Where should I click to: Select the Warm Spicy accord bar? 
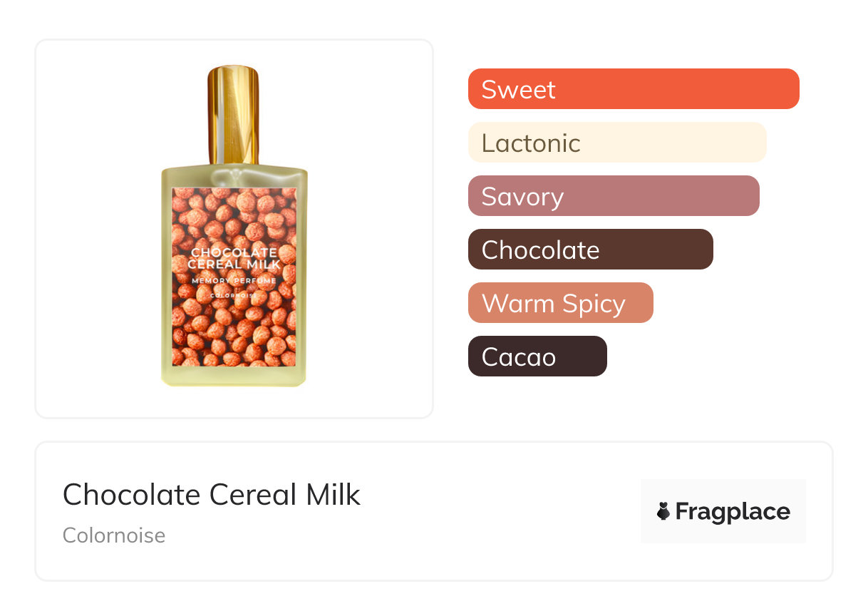[560, 303]
